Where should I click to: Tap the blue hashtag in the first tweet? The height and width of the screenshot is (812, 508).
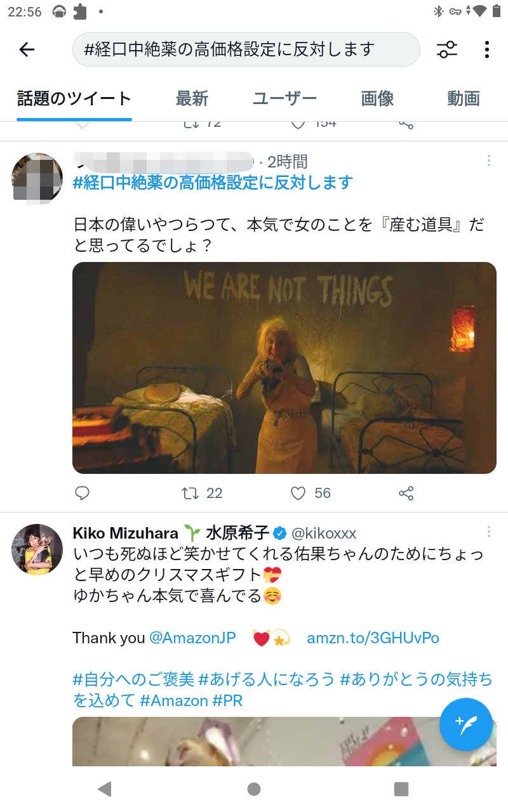[x=213, y=183]
